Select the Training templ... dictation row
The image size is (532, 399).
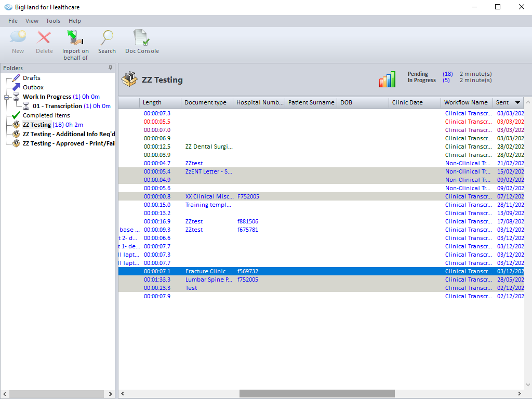[321, 205]
